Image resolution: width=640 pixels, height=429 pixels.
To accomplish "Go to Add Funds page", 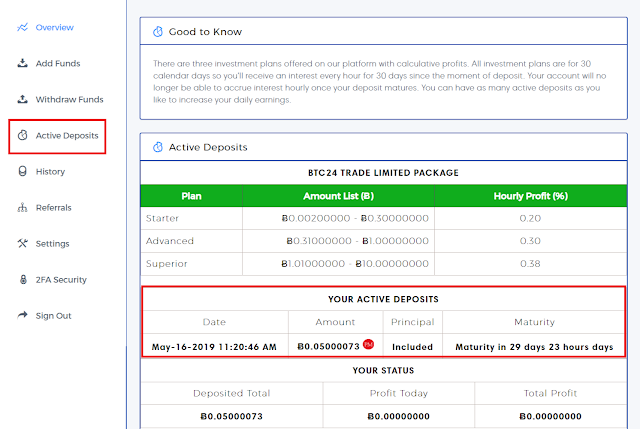I will pyautogui.click(x=58, y=63).
